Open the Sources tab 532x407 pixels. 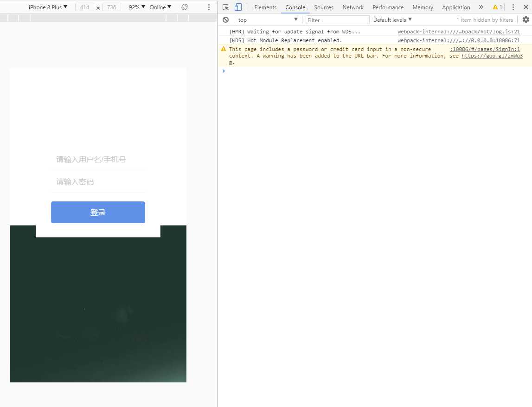point(324,7)
